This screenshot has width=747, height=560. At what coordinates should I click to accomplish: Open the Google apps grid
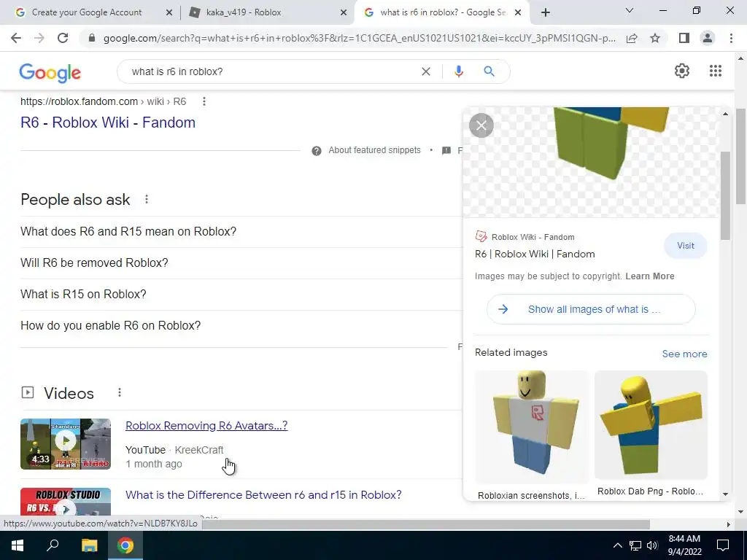(x=716, y=71)
